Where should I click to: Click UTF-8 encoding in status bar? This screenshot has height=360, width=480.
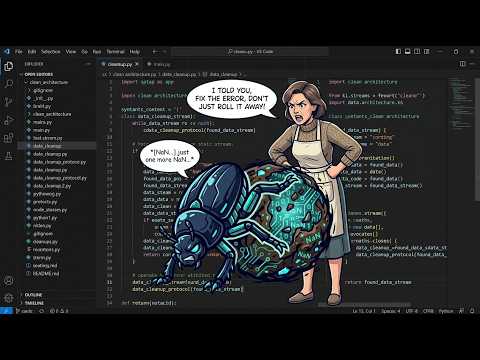[x=412, y=311]
